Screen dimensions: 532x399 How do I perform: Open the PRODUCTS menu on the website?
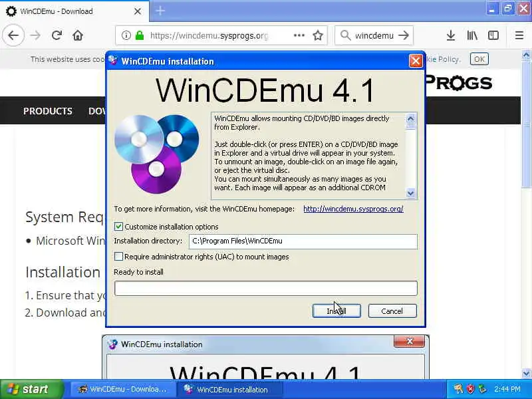pos(48,111)
